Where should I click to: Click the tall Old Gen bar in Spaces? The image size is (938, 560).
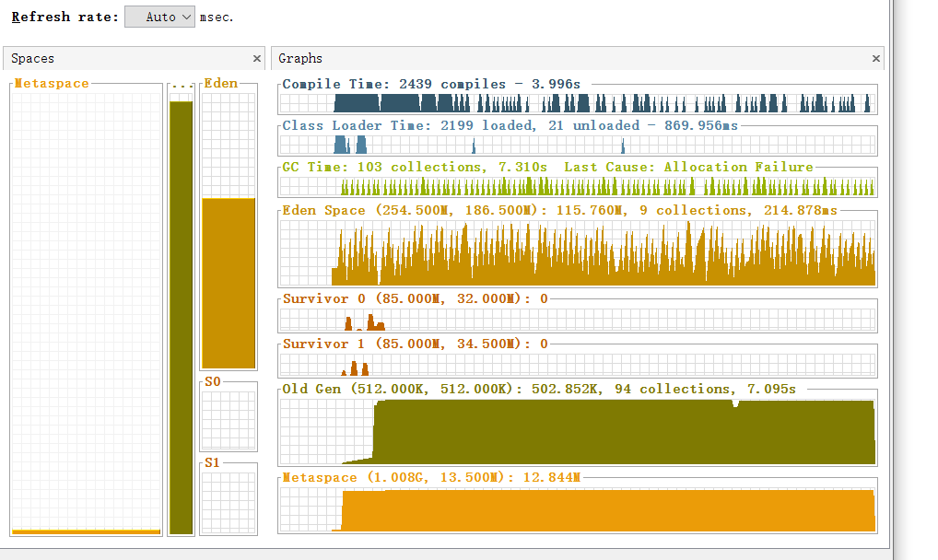coord(182,318)
